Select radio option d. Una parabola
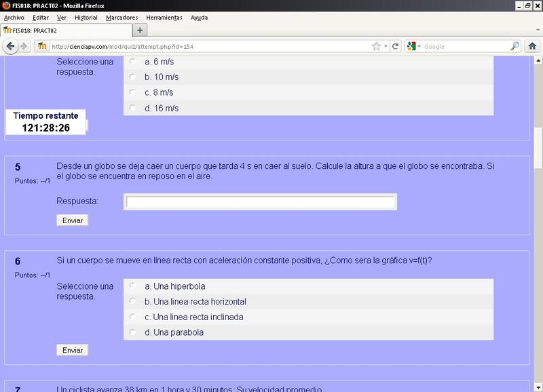This screenshot has width=543, height=392. [132, 332]
